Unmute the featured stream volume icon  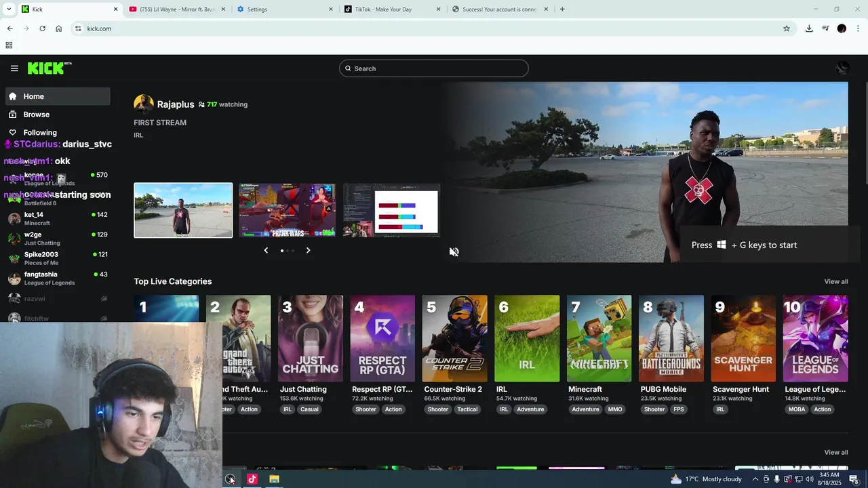point(454,251)
